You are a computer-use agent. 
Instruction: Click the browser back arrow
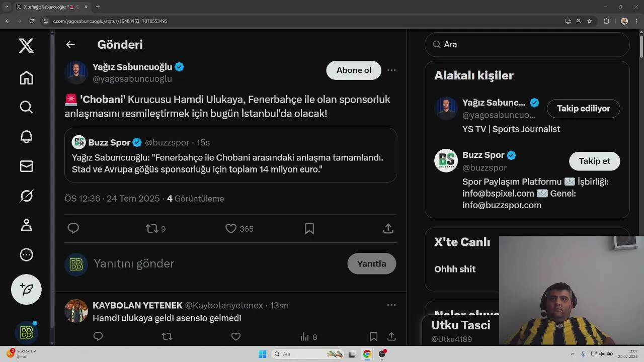click(x=7, y=21)
